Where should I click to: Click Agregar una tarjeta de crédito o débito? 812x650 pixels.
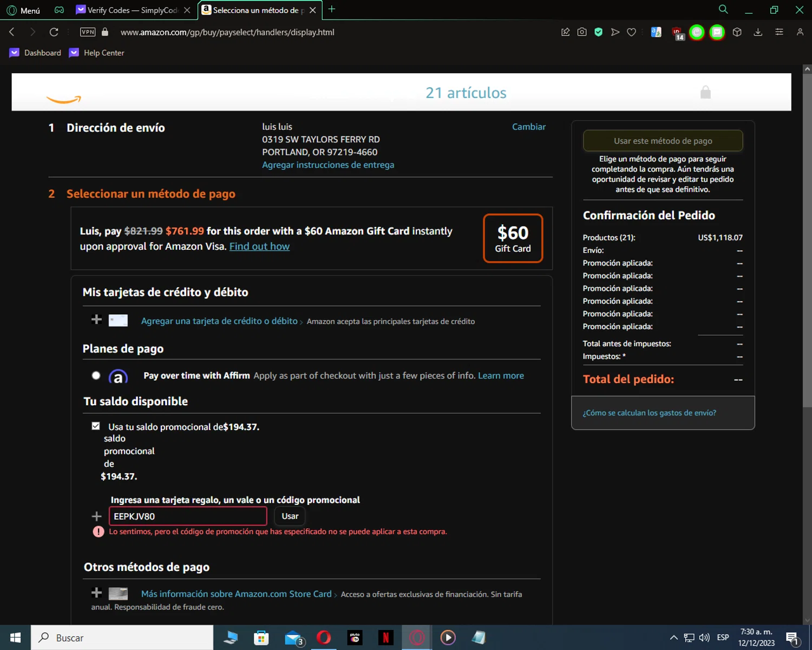tap(219, 321)
